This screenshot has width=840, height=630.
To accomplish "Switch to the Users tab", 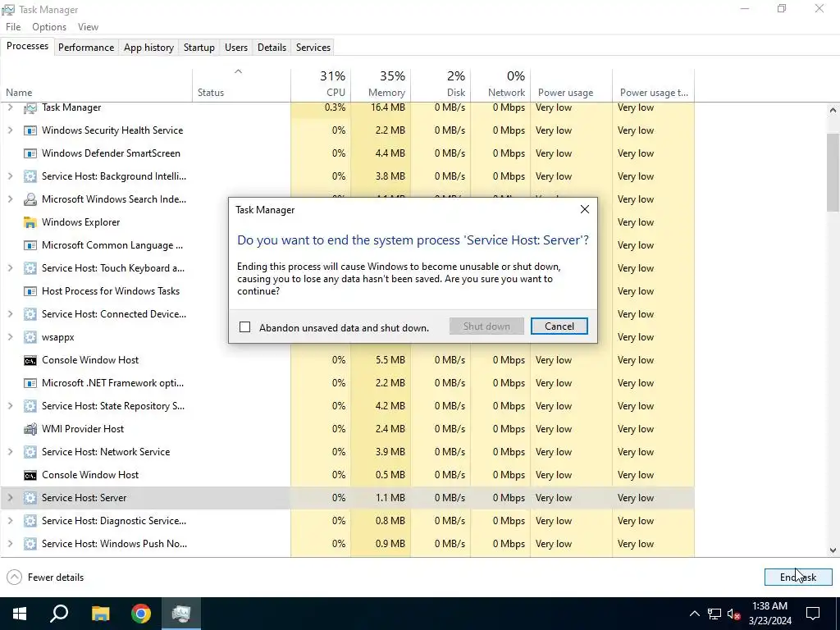I will pos(235,47).
